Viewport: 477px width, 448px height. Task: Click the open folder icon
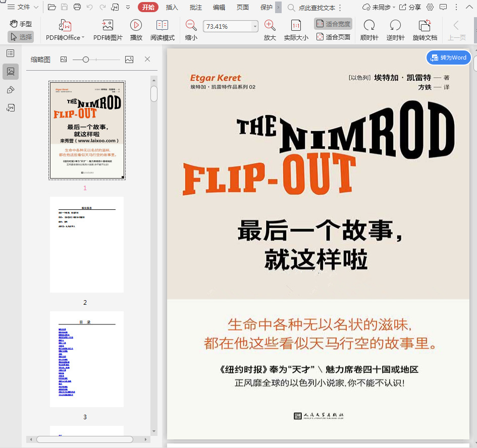pos(51,7)
